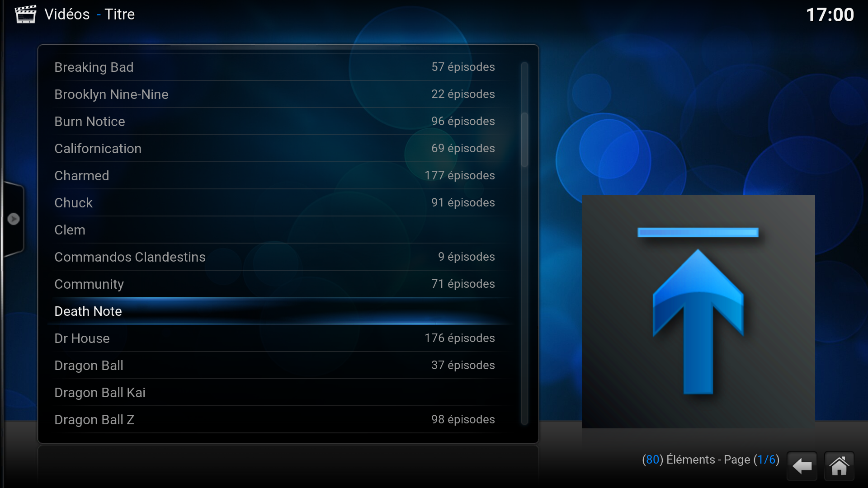Click the back arrow button
Screen dimensions: 868x488
(x=802, y=466)
